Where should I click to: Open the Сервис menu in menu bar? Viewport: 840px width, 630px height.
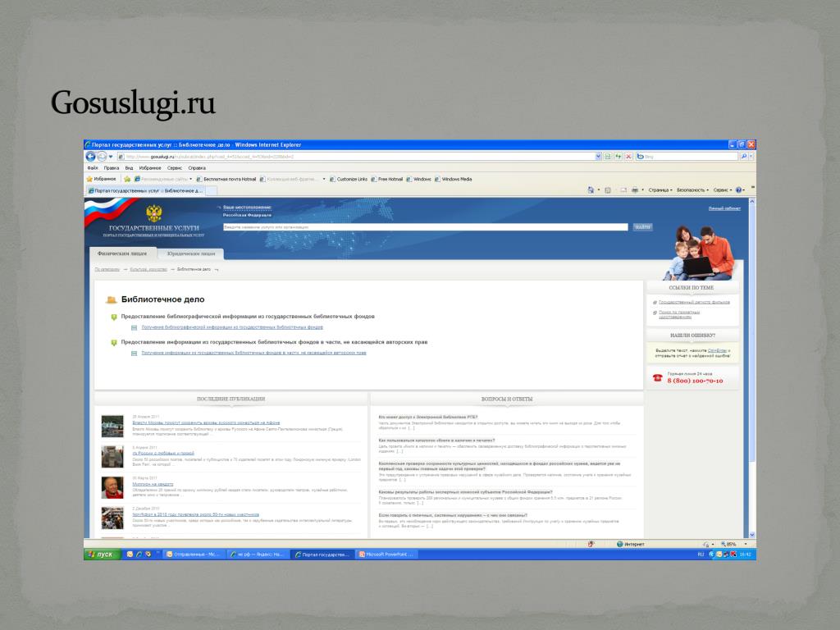tap(175, 167)
